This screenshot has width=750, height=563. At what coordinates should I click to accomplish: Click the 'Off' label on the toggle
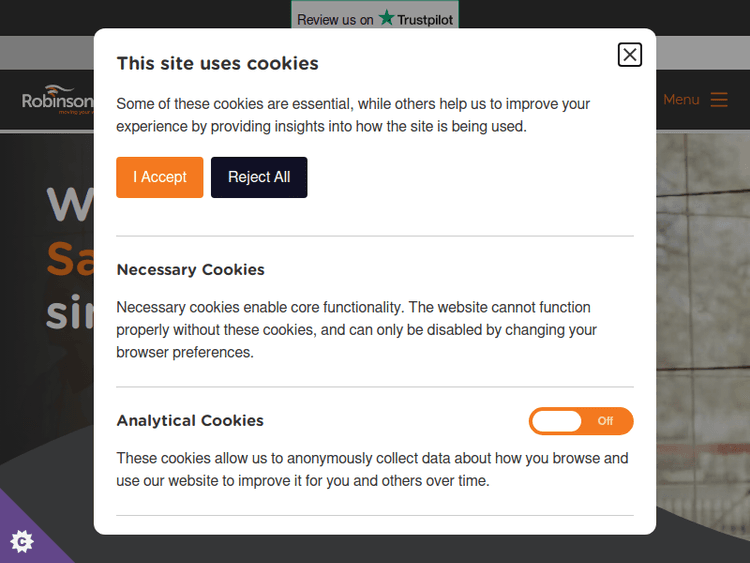[x=605, y=421]
